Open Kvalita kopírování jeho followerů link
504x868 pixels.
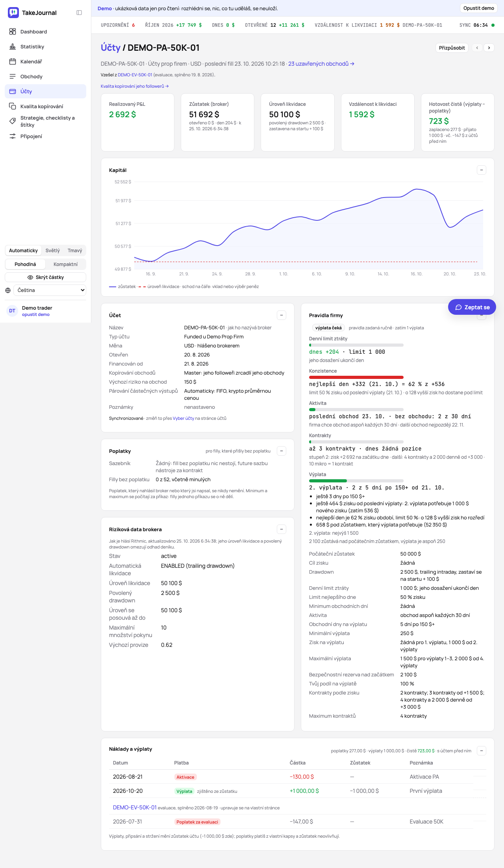(135, 86)
